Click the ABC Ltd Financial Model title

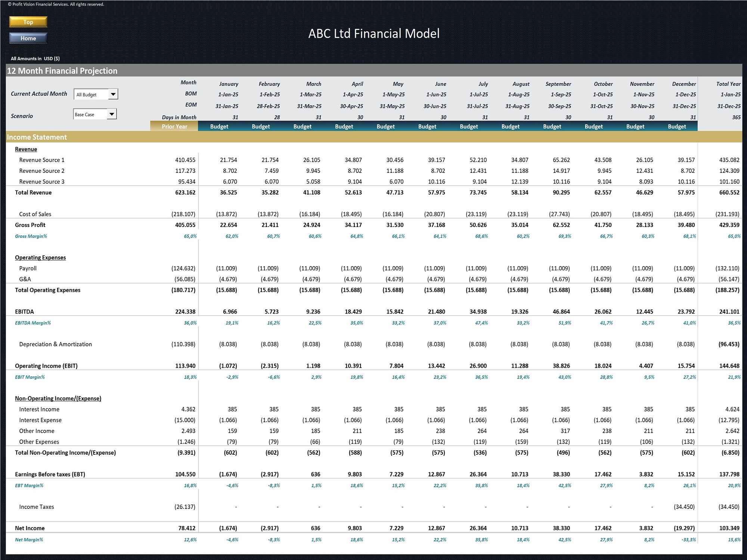(x=374, y=34)
